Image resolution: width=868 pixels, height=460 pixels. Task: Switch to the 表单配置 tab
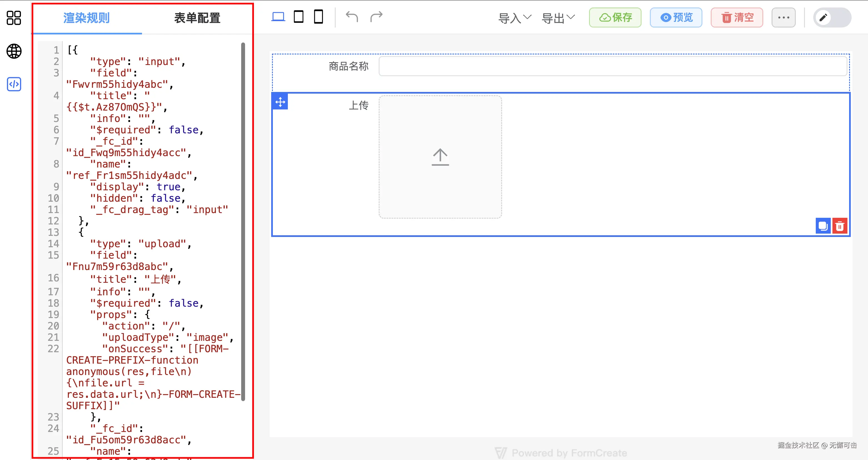[x=197, y=18]
